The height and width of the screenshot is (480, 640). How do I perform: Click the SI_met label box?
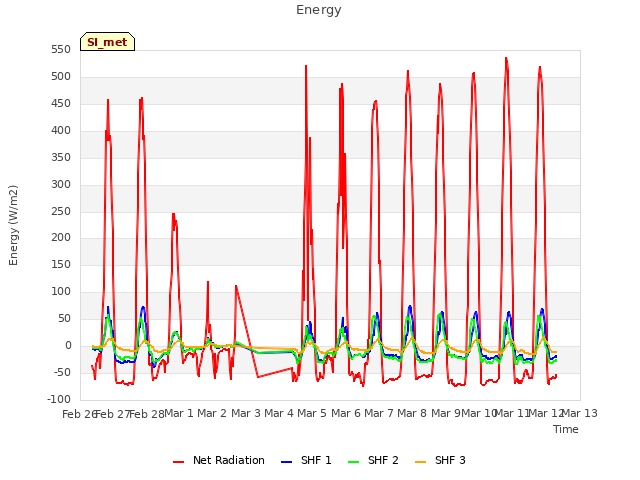[x=107, y=42]
